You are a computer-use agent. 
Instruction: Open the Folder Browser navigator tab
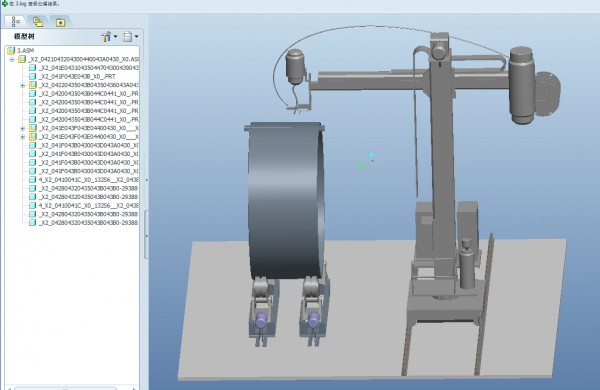(38, 22)
